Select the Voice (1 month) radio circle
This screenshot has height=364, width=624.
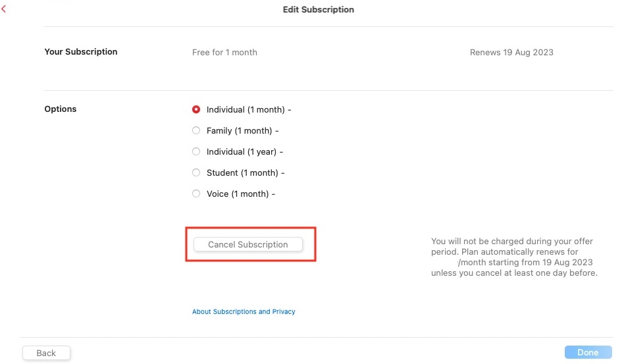click(196, 194)
